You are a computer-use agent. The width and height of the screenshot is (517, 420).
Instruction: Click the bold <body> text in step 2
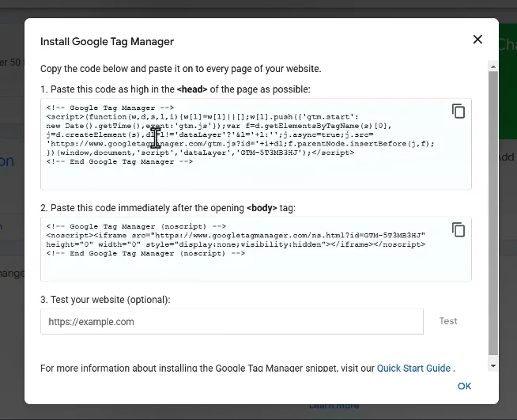262,208
